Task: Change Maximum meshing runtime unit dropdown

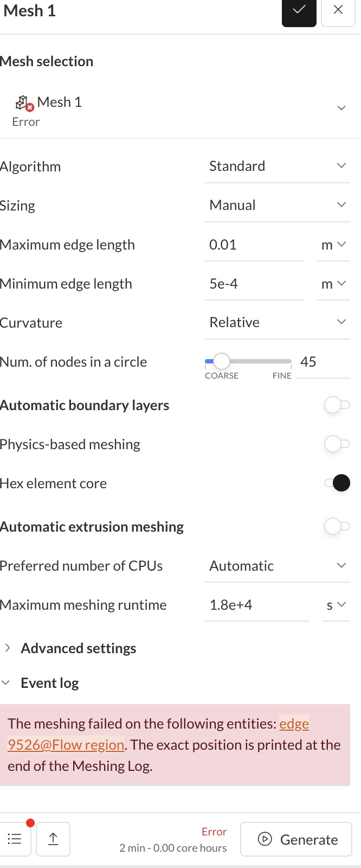Action: (x=336, y=605)
